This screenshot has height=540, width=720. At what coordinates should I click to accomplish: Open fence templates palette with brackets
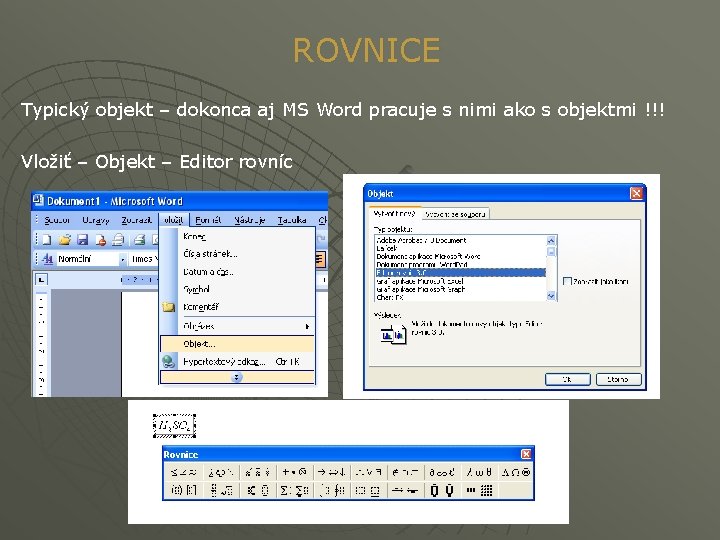pyautogui.click(x=183, y=490)
